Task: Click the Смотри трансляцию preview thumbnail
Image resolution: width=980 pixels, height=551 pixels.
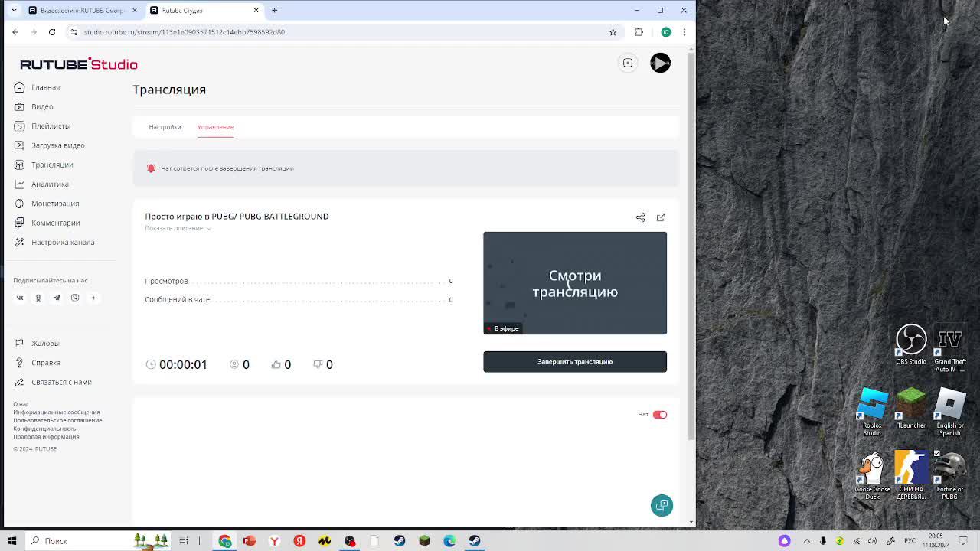Action: 575,283
